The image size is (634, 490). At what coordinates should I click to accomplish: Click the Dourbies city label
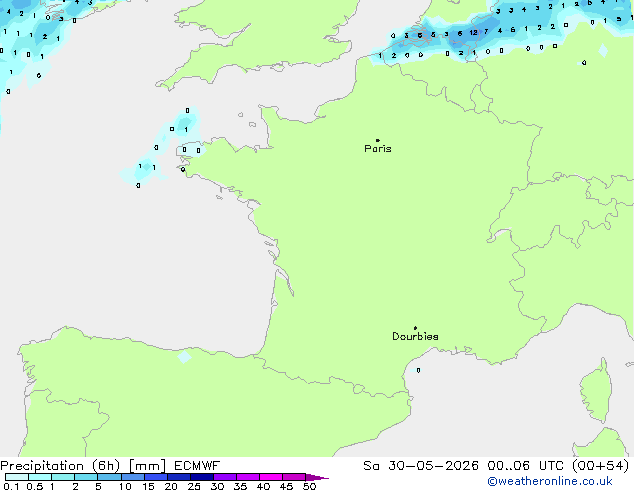(415, 336)
